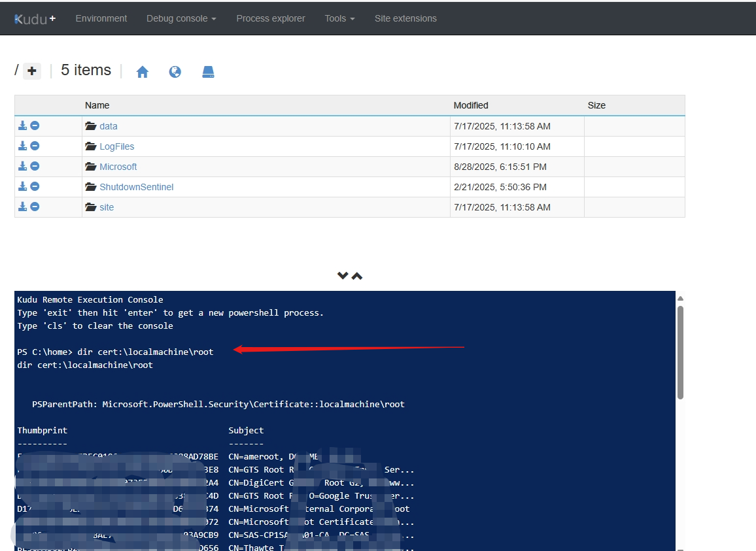The height and width of the screenshot is (551, 756).
Task: Click the home icon in the file browser toolbar
Action: click(143, 71)
